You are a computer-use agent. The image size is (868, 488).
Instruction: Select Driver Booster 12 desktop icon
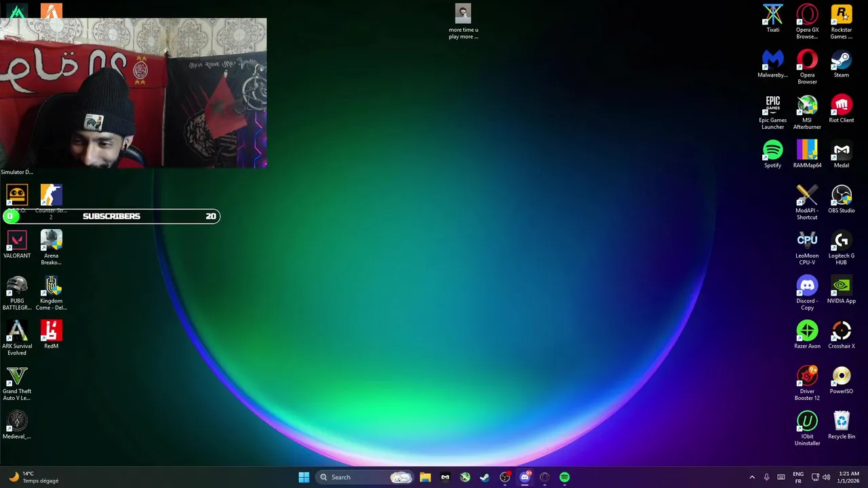coord(807,384)
